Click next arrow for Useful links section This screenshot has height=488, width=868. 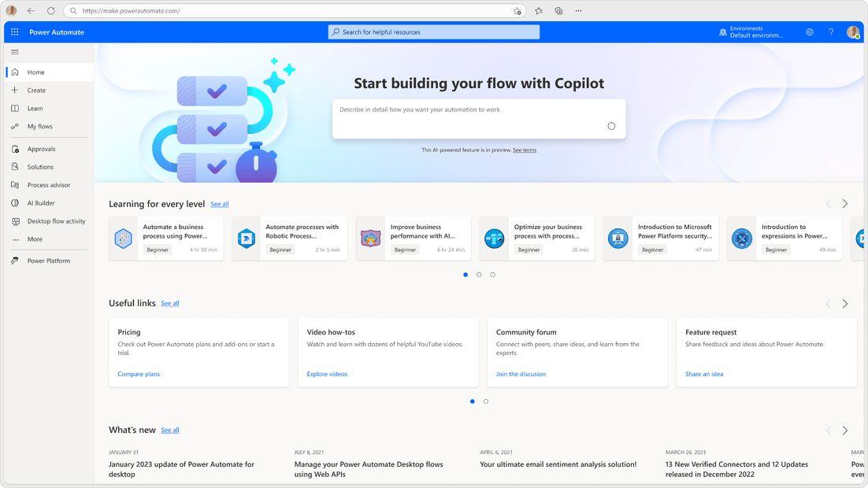[844, 303]
